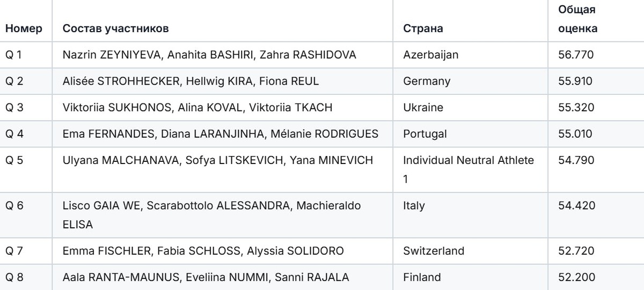This screenshot has width=644, height=290.
Task: Click the Ukraine country cell
Action: coord(423,107)
